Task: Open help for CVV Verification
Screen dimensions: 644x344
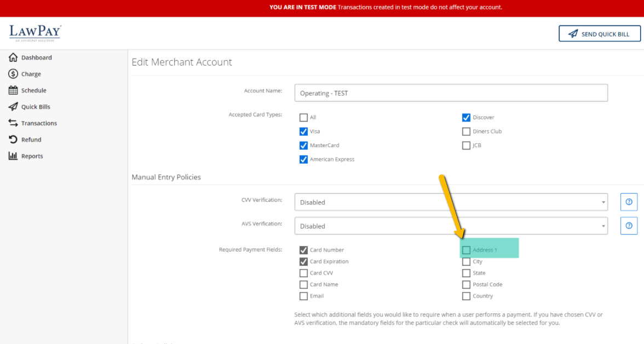Action: [x=629, y=202]
